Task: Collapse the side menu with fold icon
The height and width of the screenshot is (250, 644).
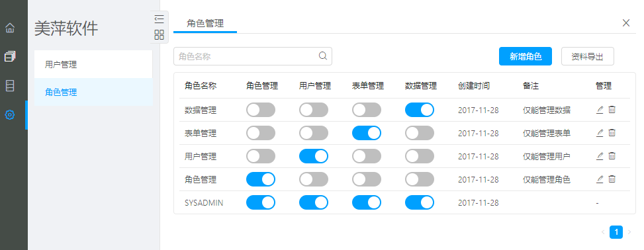Action: pyautogui.click(x=160, y=19)
